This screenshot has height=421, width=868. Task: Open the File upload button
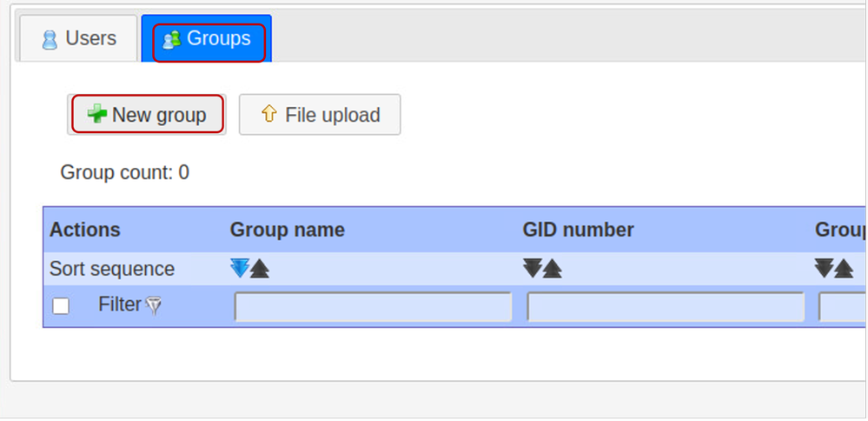pos(320,115)
